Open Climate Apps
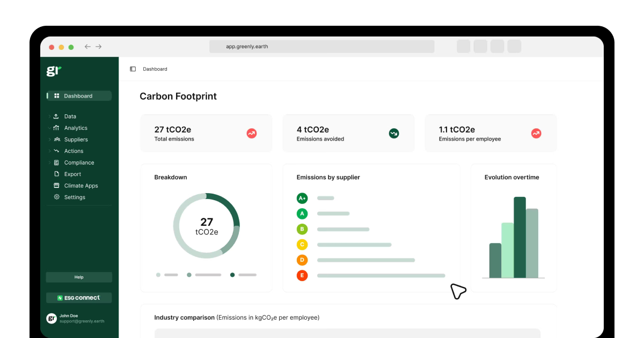 pyautogui.click(x=81, y=186)
